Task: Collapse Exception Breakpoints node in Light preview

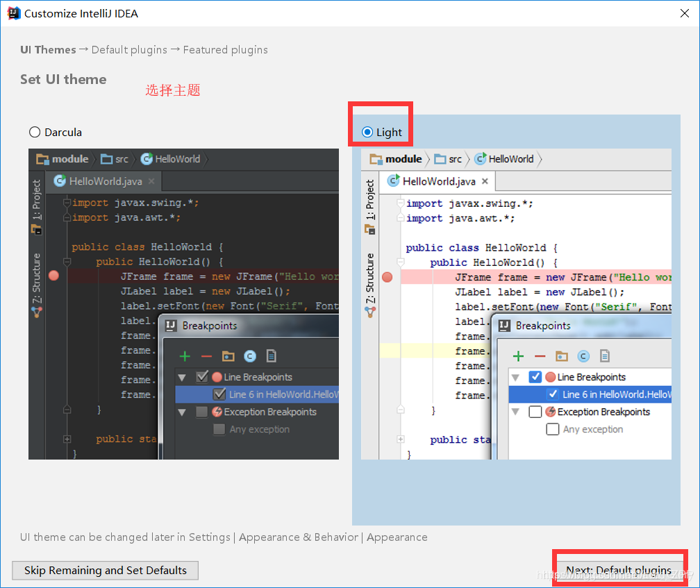Action: click(x=515, y=412)
